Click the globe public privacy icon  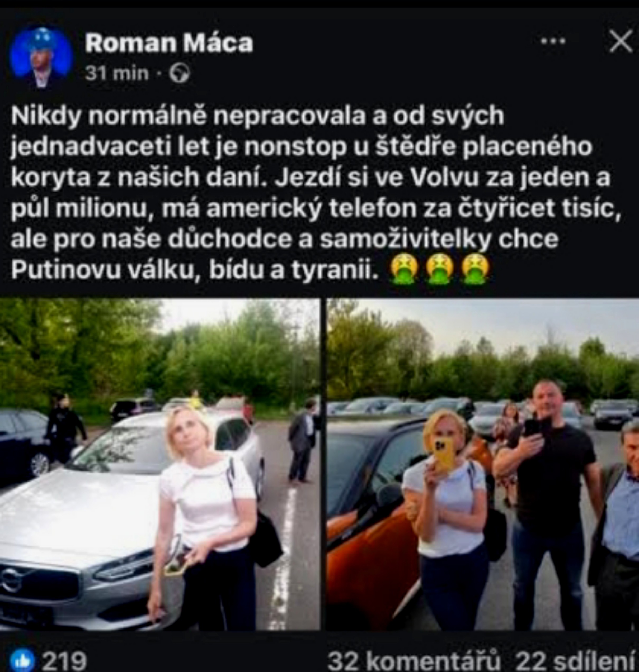tap(180, 74)
